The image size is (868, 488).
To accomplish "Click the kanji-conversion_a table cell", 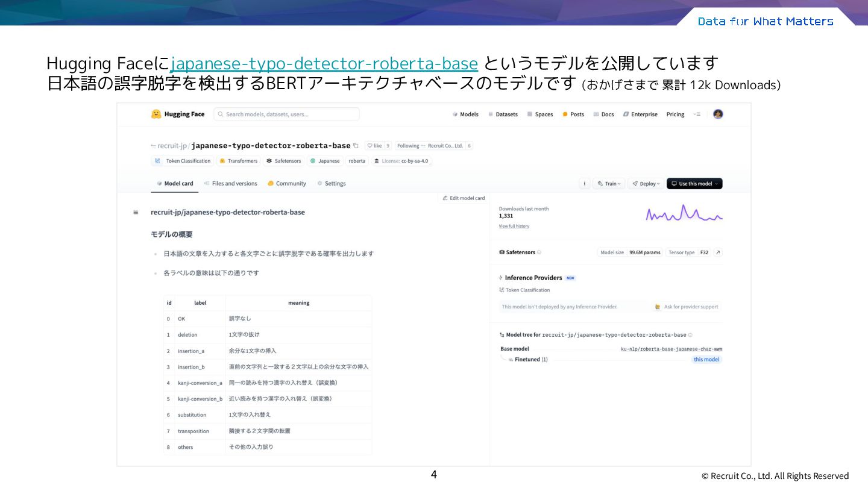I will 200,383.
